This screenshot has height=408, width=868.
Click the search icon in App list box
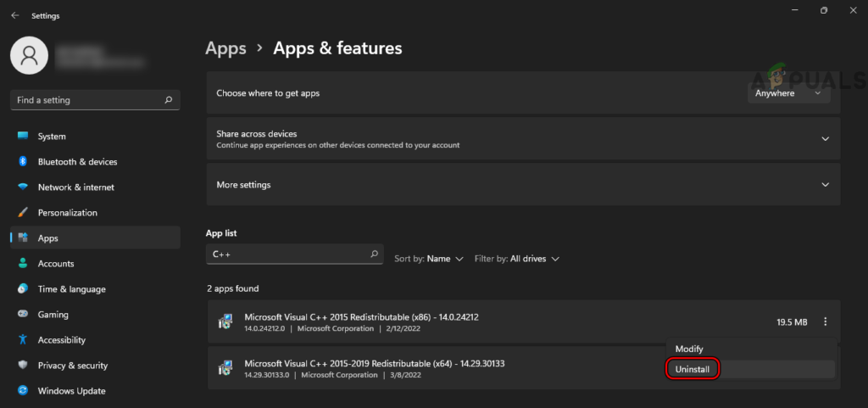(375, 254)
